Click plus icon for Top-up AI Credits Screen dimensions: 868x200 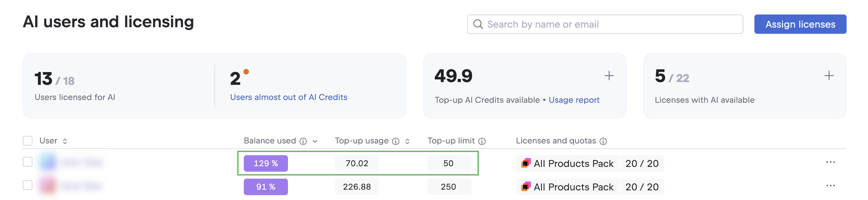[609, 76]
